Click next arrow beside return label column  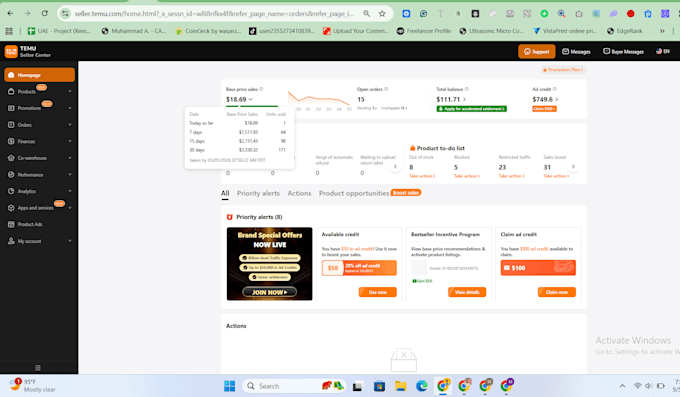pos(395,167)
